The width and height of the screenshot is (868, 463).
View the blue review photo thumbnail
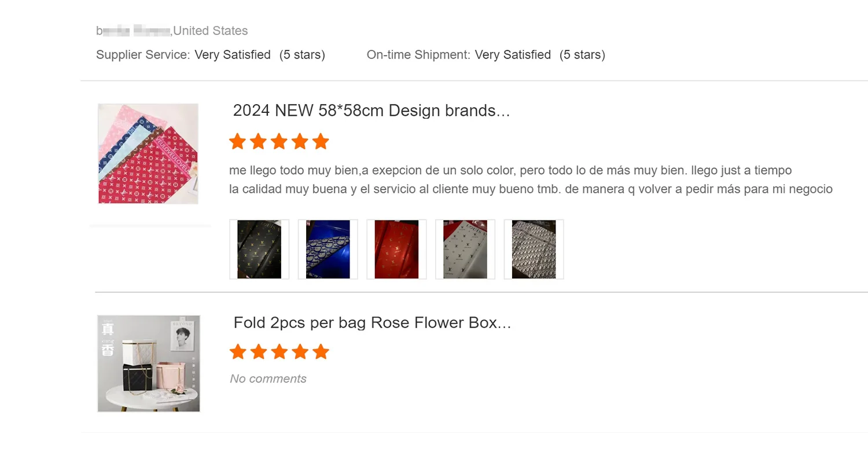click(x=328, y=249)
